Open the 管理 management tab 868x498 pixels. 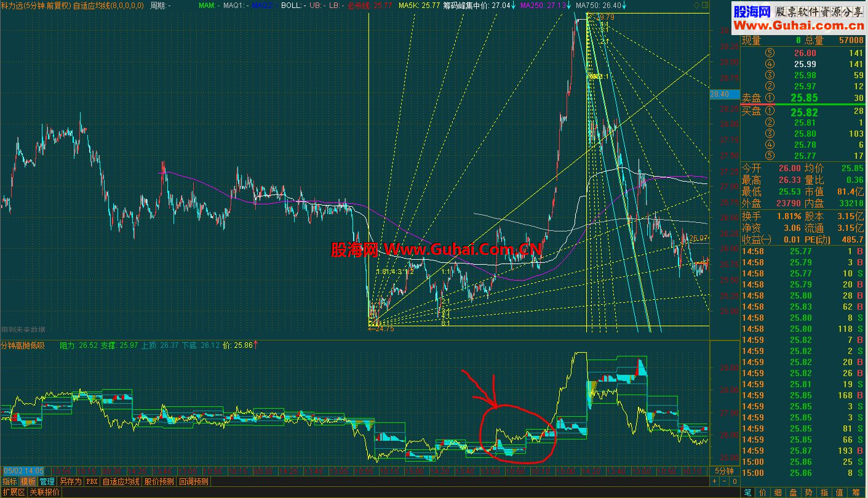[47, 481]
